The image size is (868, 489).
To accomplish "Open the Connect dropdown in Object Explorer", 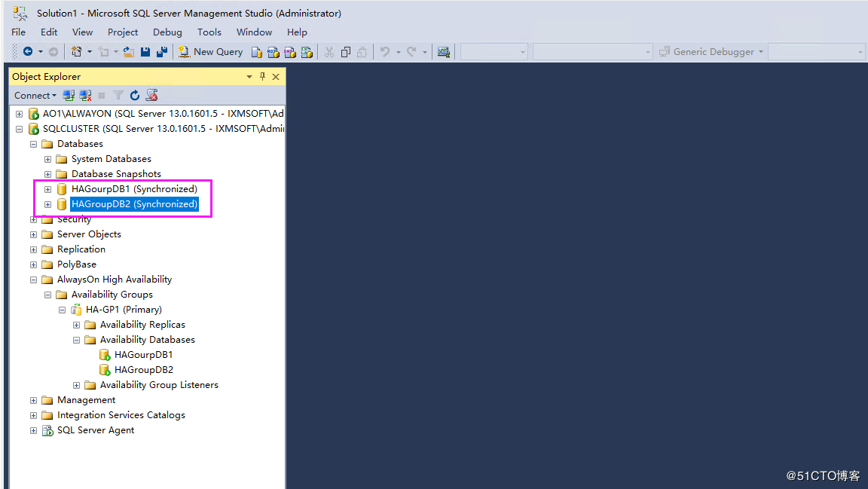I will tap(35, 95).
